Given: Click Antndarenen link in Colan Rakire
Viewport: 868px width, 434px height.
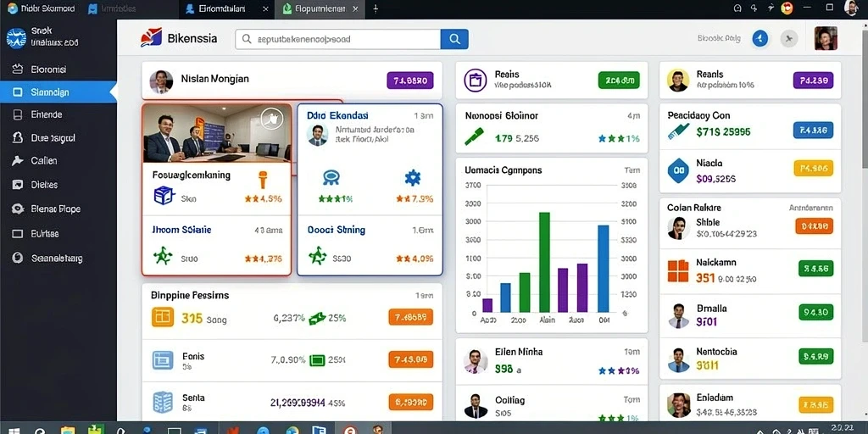Looking at the screenshot, I should [x=810, y=209].
